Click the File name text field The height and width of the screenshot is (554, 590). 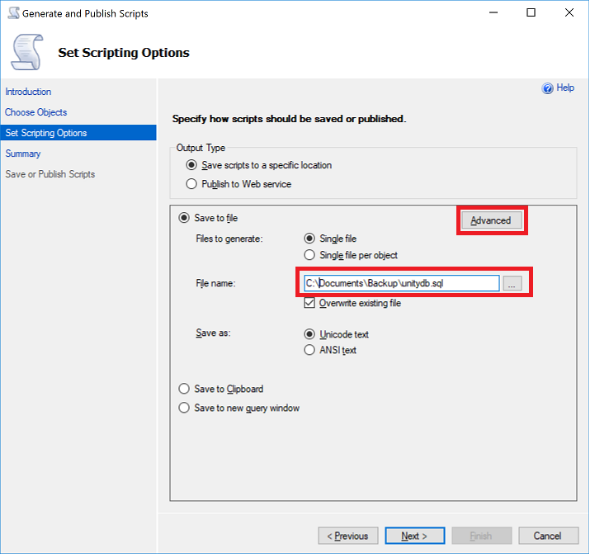coord(401,283)
